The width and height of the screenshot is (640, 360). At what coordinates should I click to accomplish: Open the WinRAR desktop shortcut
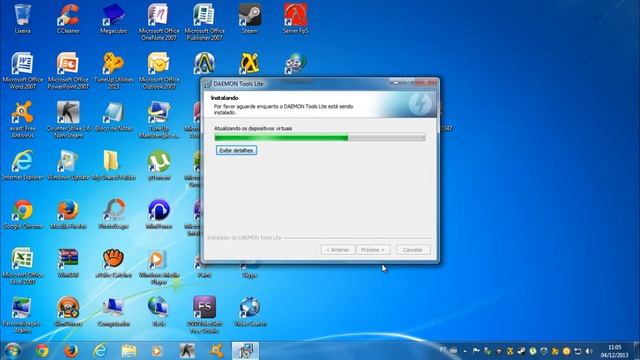pyautogui.click(x=68, y=263)
